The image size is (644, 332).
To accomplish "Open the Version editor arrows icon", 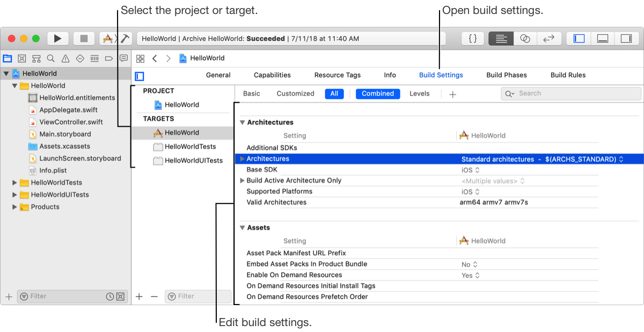I will 549,39.
